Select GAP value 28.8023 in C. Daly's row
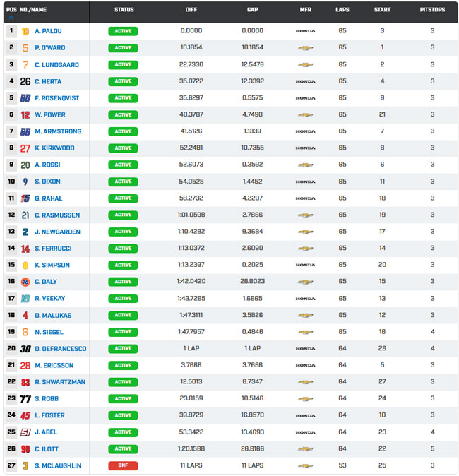This screenshot has width=459, height=476. click(x=253, y=282)
